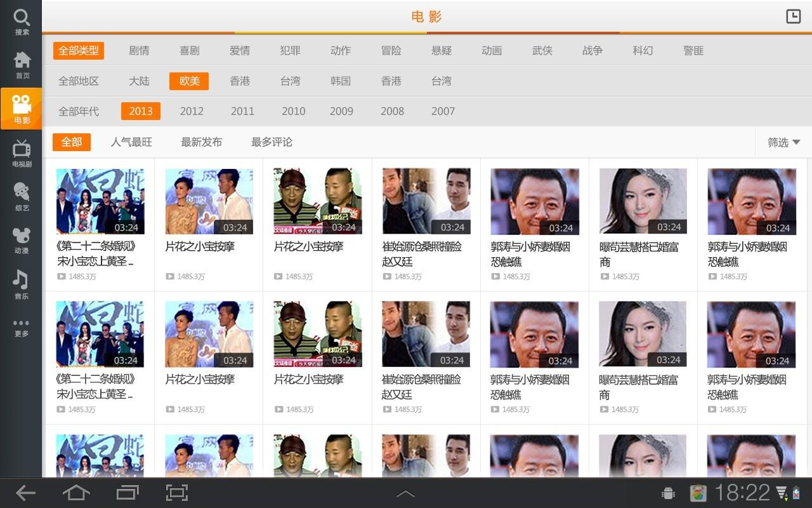Open first-row 《第二十二条婚规》 video thumbnail
The height and width of the screenshot is (508, 812).
coord(100,201)
